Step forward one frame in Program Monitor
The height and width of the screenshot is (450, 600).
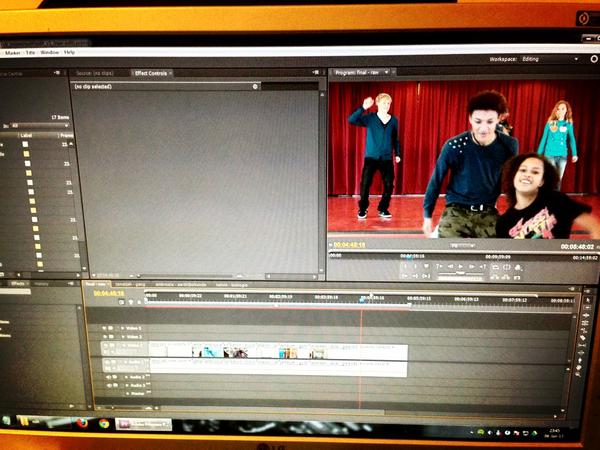coord(472,267)
